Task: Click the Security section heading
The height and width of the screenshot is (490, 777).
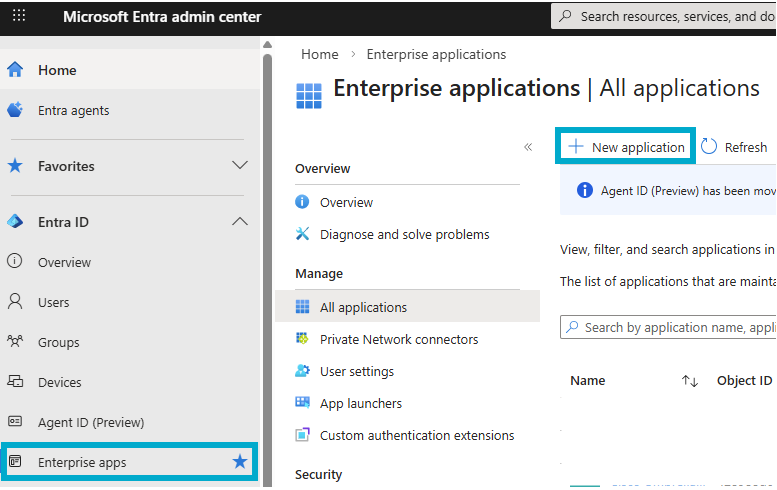Action: pos(318,475)
